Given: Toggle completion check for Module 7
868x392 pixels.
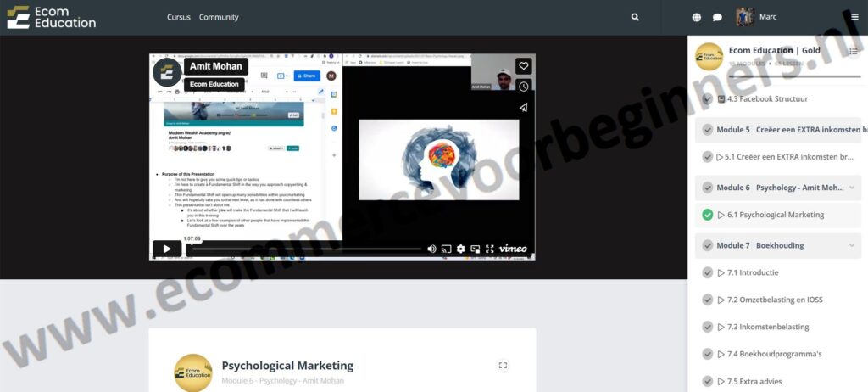Looking at the screenshot, I should pos(707,245).
